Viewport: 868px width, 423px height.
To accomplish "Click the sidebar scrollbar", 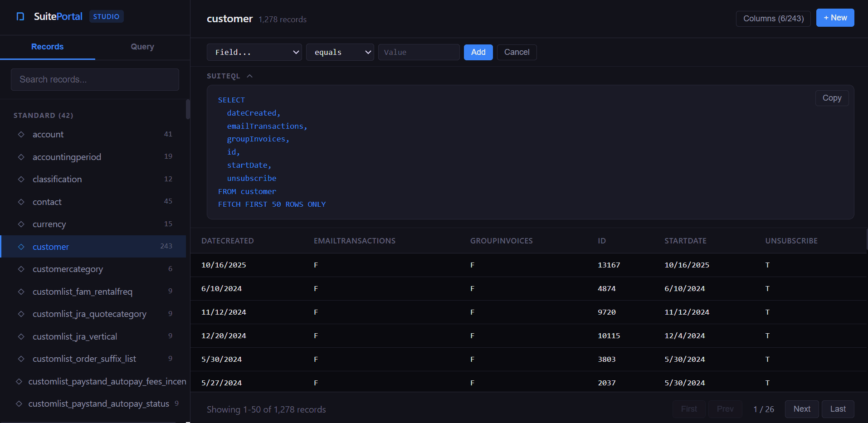I will [187, 109].
